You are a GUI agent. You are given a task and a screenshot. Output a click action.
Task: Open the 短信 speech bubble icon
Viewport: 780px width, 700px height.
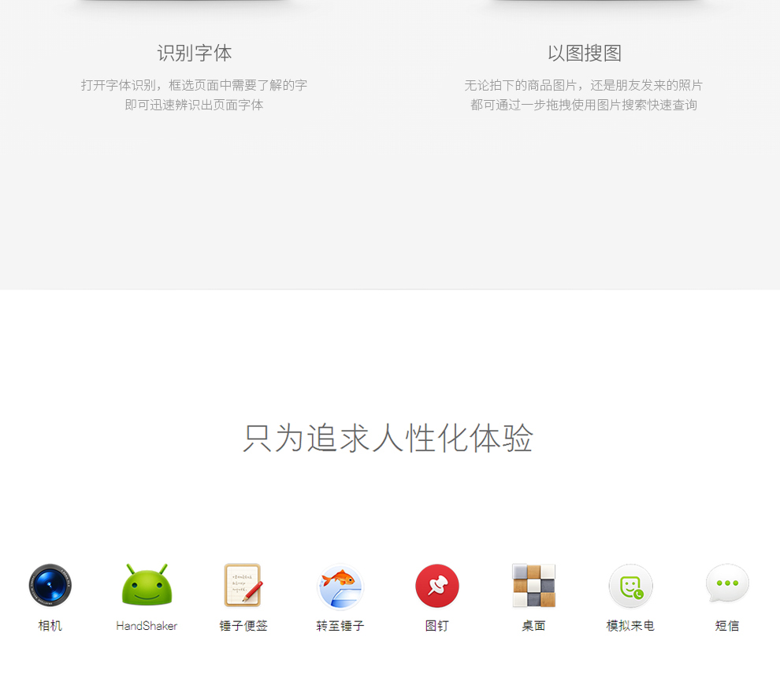[x=727, y=583]
